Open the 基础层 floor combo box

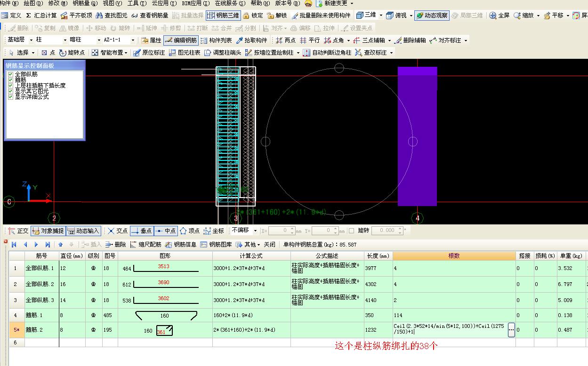pyautogui.click(x=19, y=40)
